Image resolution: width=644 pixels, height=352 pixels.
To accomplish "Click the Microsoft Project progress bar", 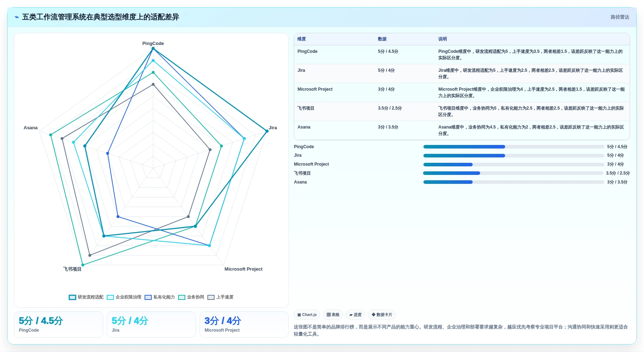I will pos(514,165).
